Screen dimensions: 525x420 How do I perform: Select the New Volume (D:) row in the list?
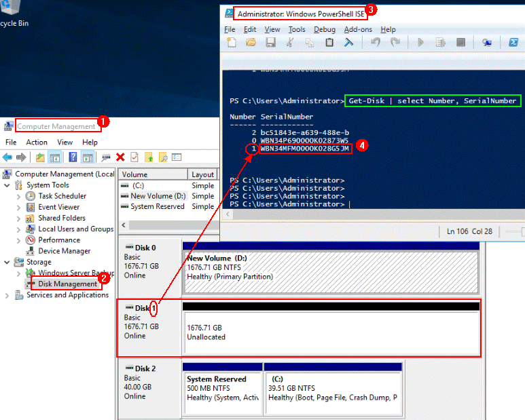pos(169,196)
